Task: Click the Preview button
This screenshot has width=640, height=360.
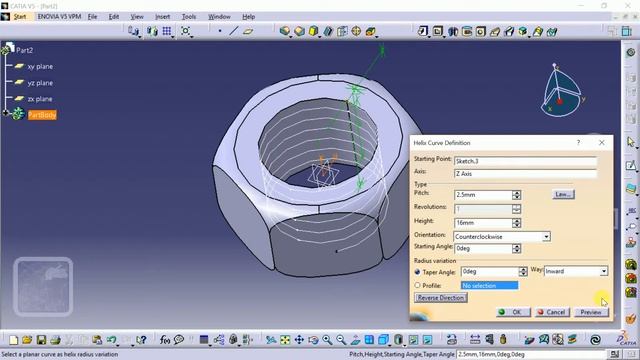Action: (591, 312)
